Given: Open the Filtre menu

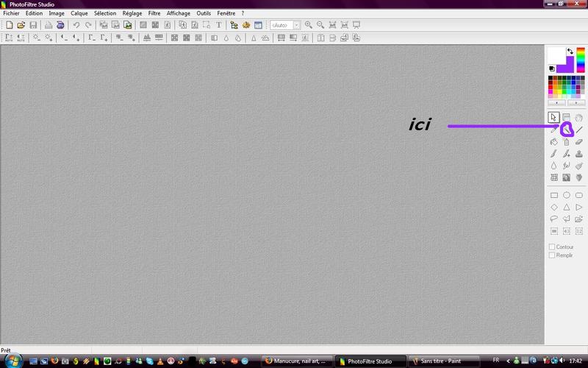Looking at the screenshot, I should click(x=154, y=13).
